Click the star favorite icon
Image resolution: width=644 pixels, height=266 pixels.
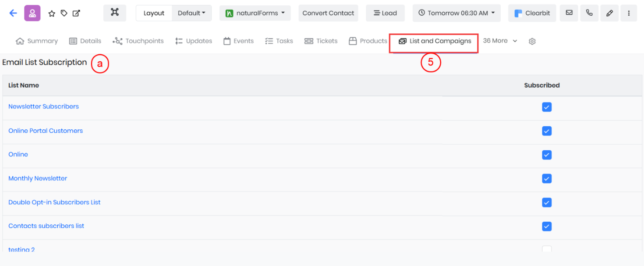click(52, 14)
